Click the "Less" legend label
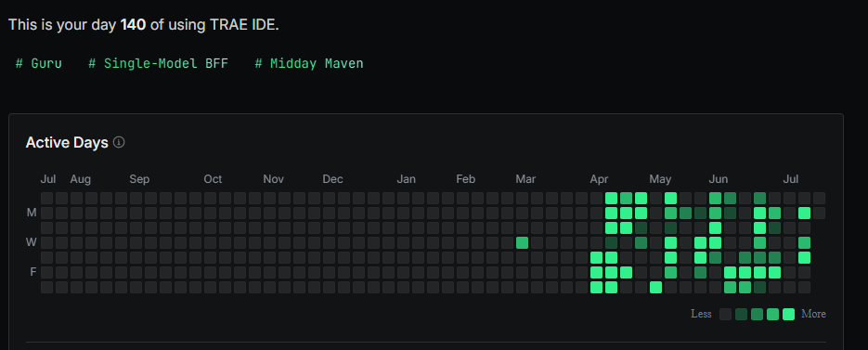The image size is (868, 350). [x=702, y=314]
